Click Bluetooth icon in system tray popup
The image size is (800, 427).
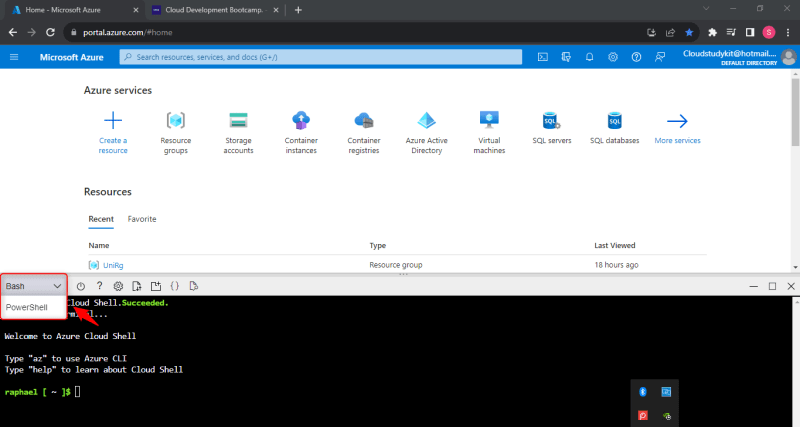click(643, 391)
